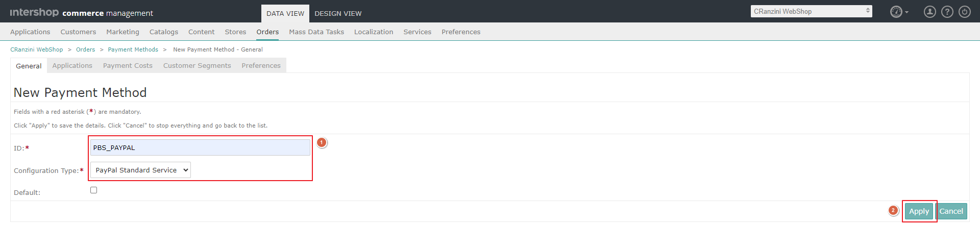Select the Preferences sub-tab
Image resolution: width=980 pixels, height=225 pixels.
261,65
